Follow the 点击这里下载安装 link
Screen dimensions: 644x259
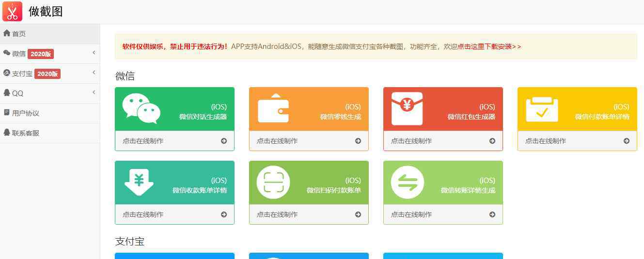(489, 46)
